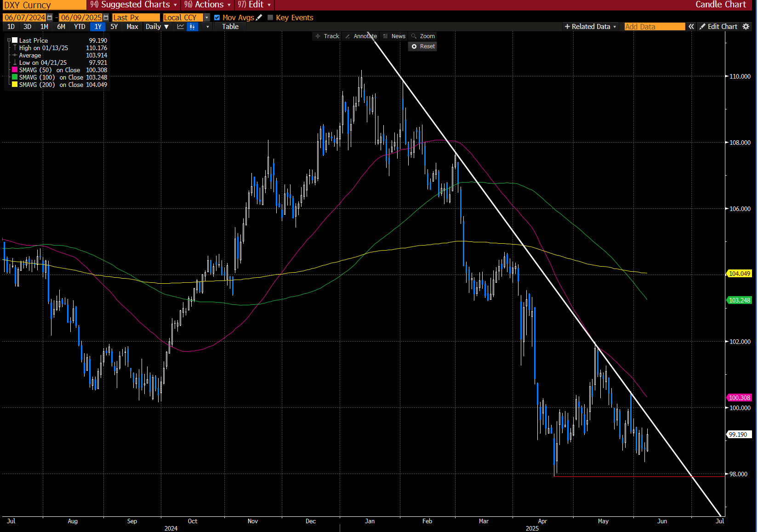Enable the Key Events checkbox
This screenshot has height=532, width=758.
pos(270,17)
